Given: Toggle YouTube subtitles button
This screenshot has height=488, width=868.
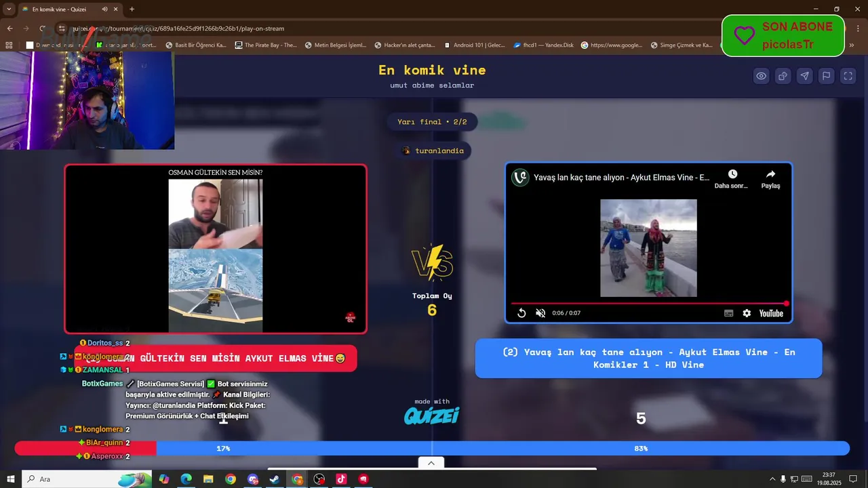Looking at the screenshot, I should pyautogui.click(x=728, y=313).
